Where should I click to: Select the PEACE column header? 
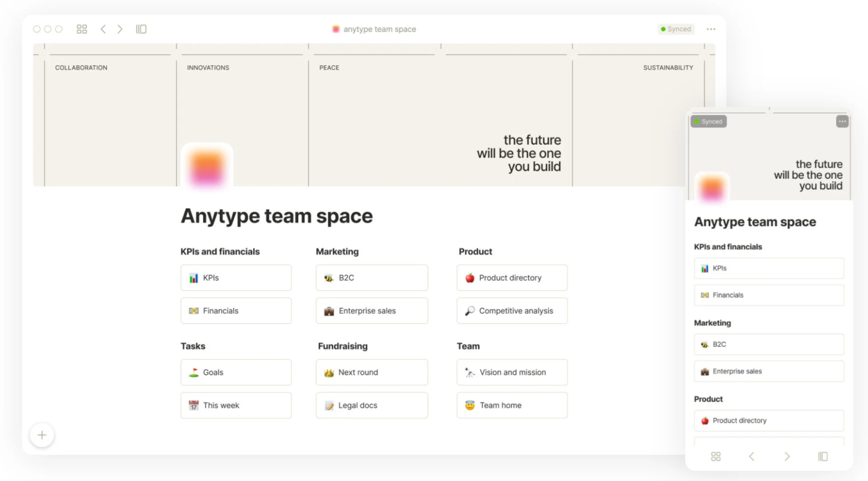[x=329, y=67]
